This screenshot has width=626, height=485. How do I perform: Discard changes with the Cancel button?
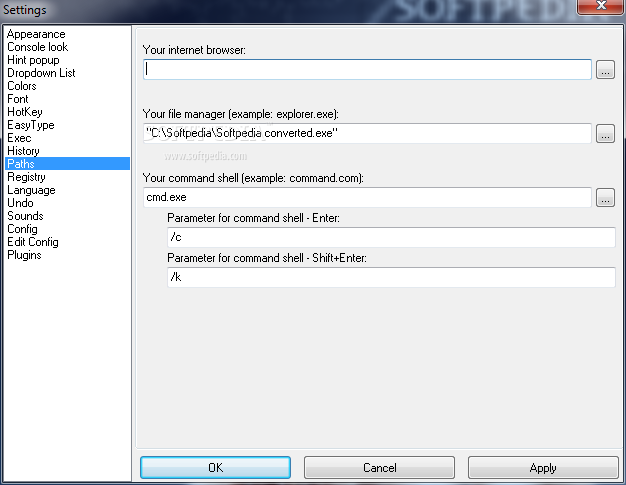click(x=379, y=467)
